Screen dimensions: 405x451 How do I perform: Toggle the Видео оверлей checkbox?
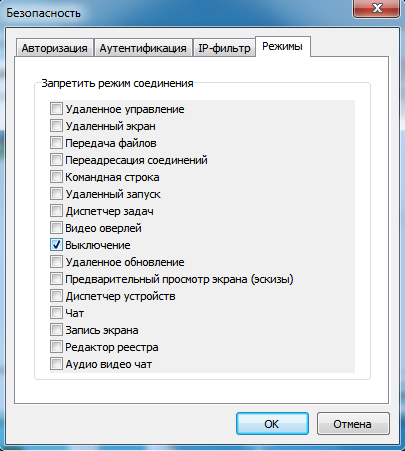tap(56, 228)
